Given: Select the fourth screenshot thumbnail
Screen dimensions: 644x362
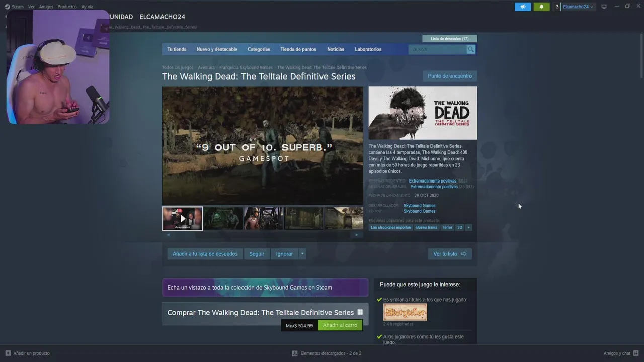Looking at the screenshot, I should [303, 218].
